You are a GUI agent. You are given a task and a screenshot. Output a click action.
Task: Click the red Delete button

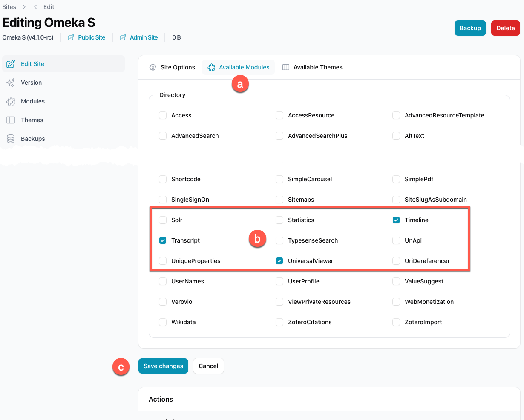(x=506, y=28)
